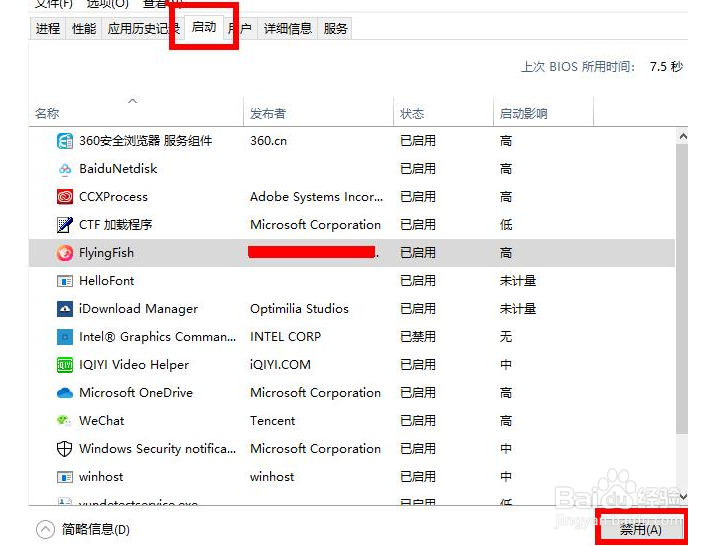Select the CCXProcess entry name
This screenshot has width=723, height=546.
tap(113, 197)
